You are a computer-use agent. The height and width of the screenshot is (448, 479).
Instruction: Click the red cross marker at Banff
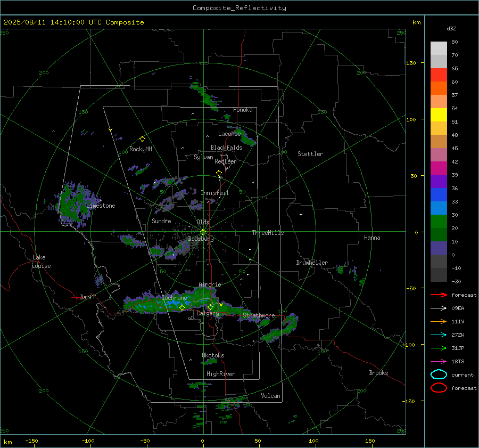tap(76, 297)
